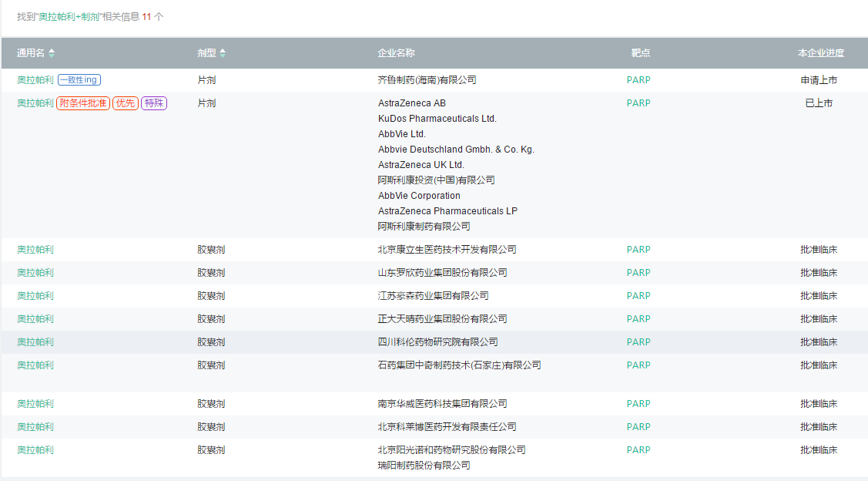Screen dimensions: 868x481
Task: Open 奥拉帕利 link for 北京科莱博医药
Action: pos(35,427)
